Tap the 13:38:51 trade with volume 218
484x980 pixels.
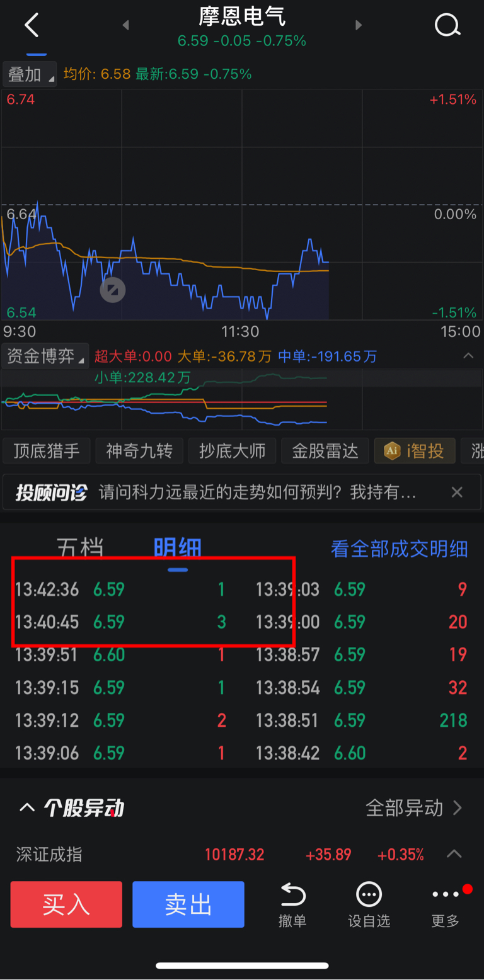point(362,721)
